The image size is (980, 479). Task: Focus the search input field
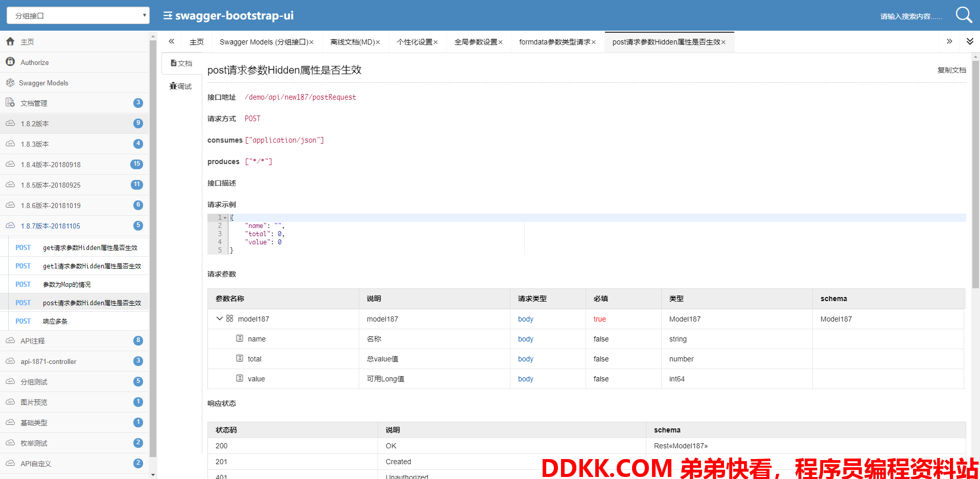pos(911,16)
